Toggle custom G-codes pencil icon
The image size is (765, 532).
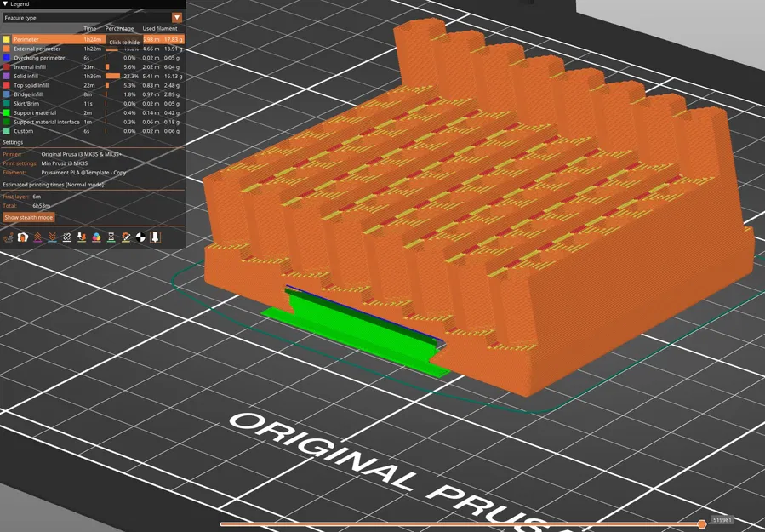(x=126, y=237)
